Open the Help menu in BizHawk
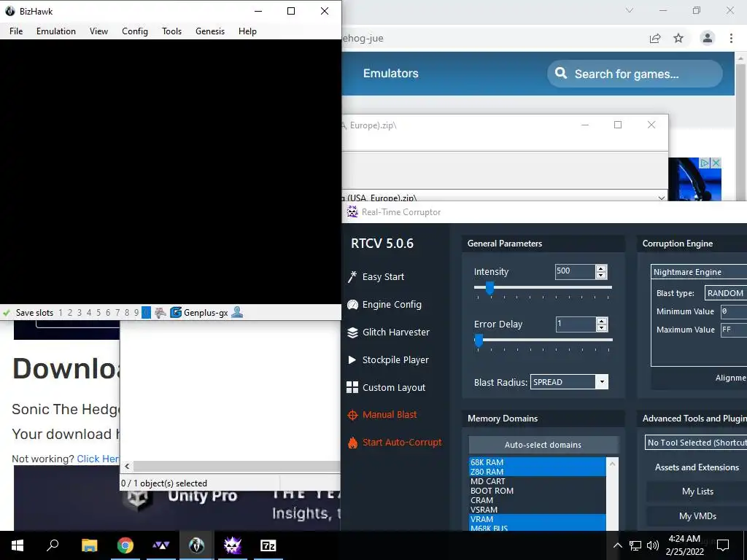 [247, 31]
